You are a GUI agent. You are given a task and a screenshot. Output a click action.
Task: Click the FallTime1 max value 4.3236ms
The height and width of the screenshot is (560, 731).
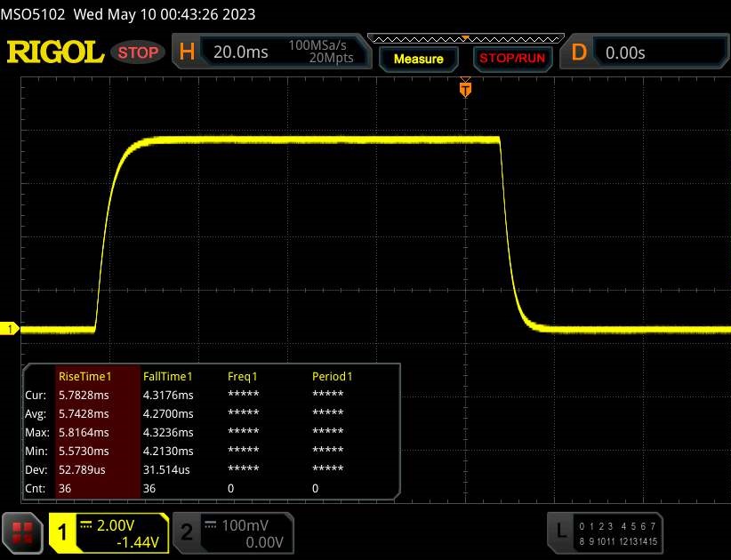168,432
